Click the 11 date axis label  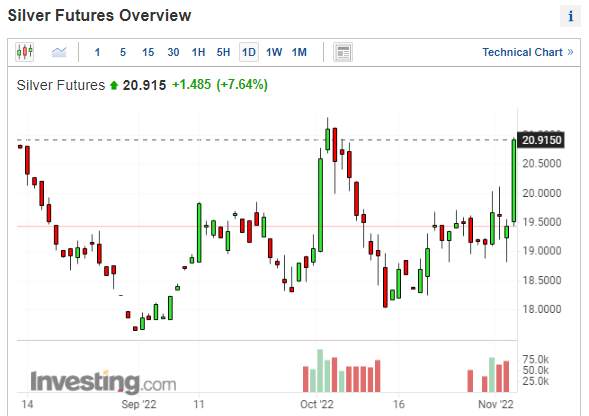click(x=199, y=404)
